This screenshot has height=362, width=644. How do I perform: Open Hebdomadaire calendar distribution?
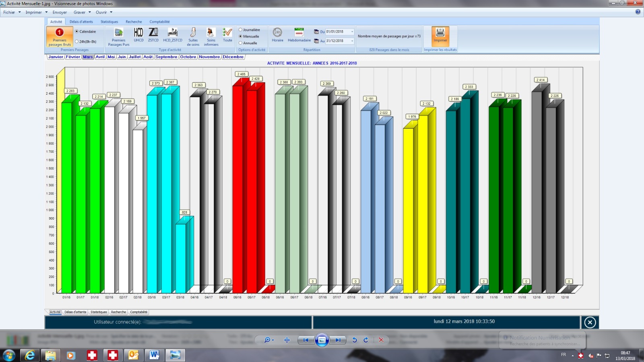299,35
